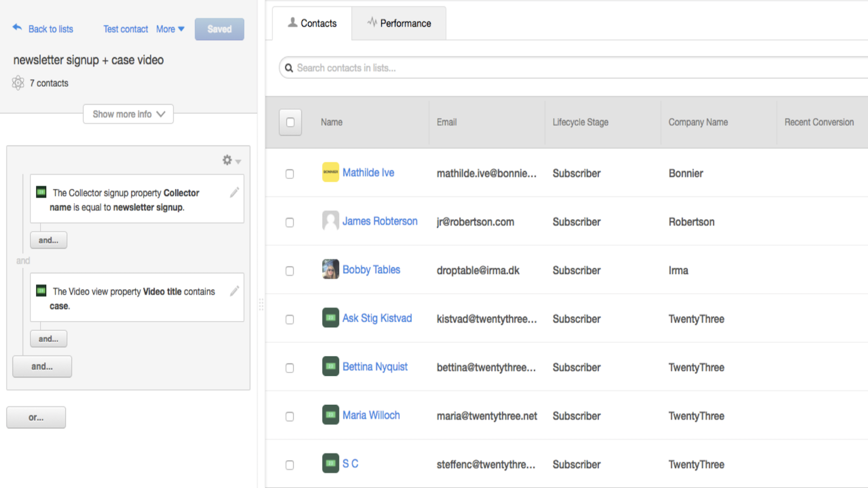Click the Saved button
This screenshot has height=488, width=868.
[x=219, y=29]
